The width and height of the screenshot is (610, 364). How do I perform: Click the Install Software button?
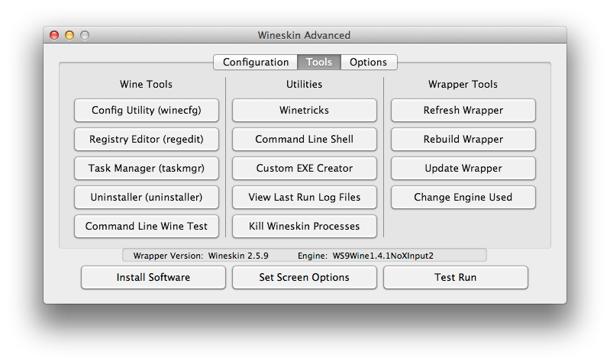coord(153,277)
